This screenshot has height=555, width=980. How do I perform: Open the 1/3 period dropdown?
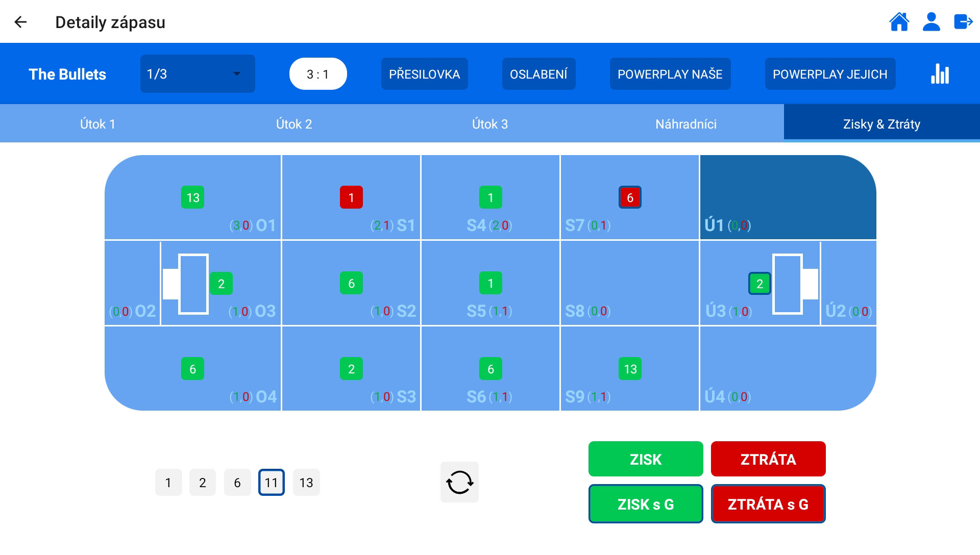(197, 74)
